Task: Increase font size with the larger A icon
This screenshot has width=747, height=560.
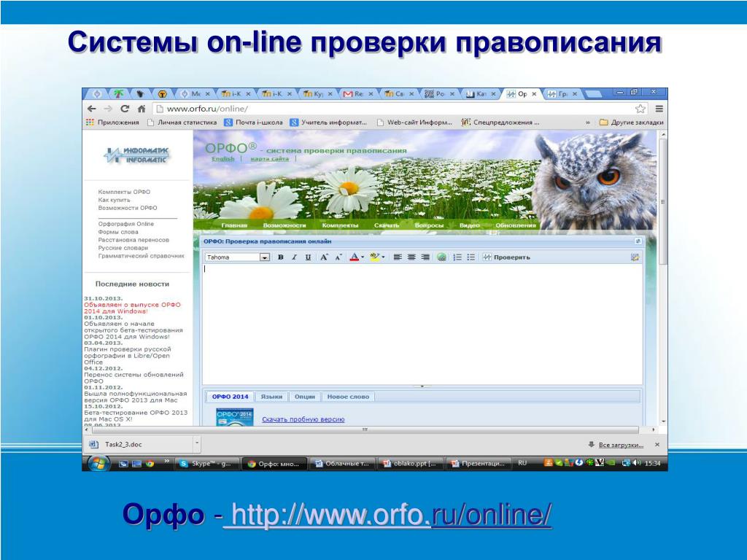Action: tap(324, 257)
